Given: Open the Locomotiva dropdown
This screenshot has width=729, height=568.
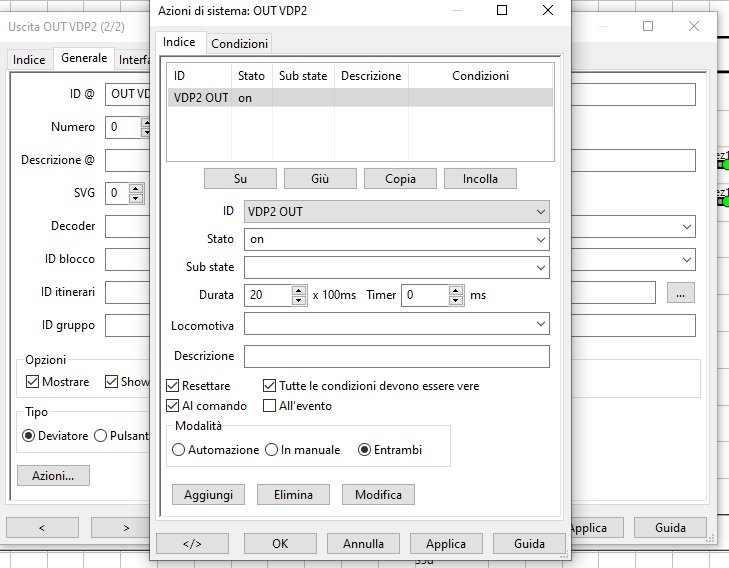Looking at the screenshot, I should (x=397, y=324).
